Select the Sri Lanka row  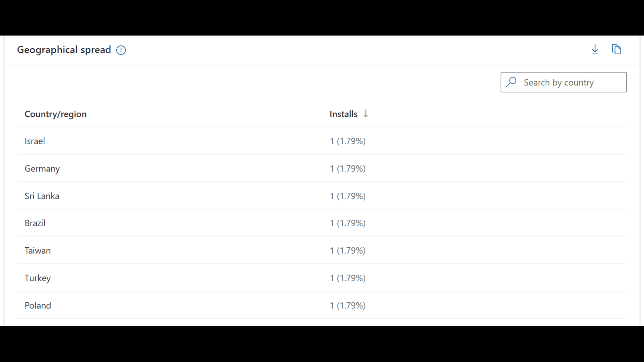[x=322, y=196]
